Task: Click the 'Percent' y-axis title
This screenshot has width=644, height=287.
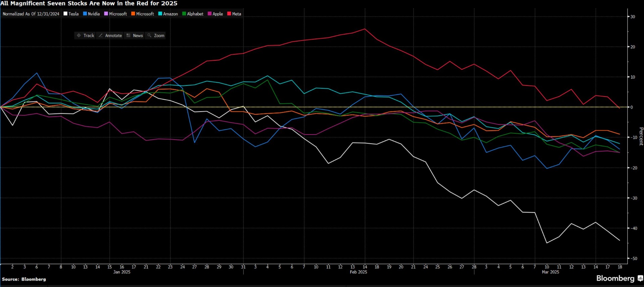Action: [x=641, y=136]
